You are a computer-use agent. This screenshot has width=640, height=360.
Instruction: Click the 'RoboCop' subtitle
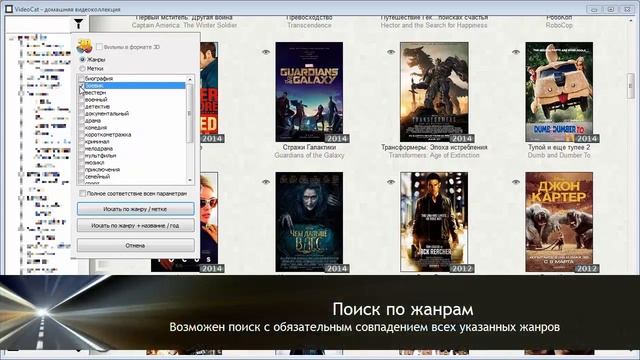pyautogui.click(x=559, y=25)
